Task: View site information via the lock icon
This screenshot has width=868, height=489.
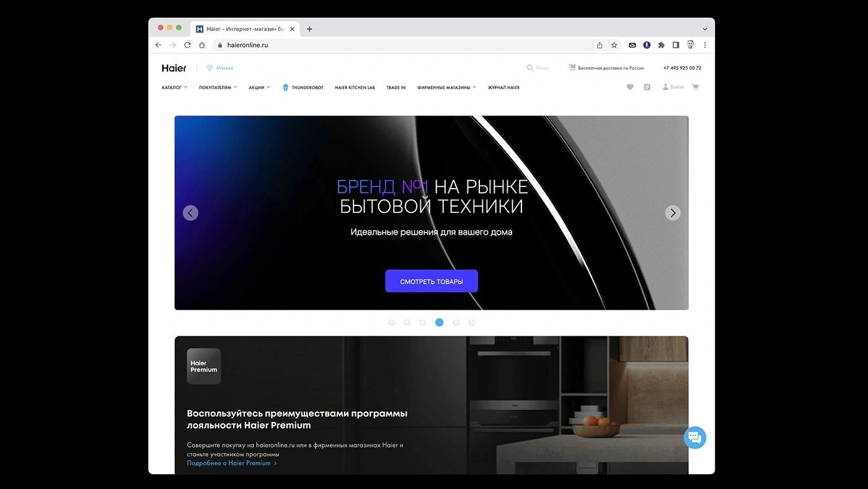Action: (x=219, y=45)
